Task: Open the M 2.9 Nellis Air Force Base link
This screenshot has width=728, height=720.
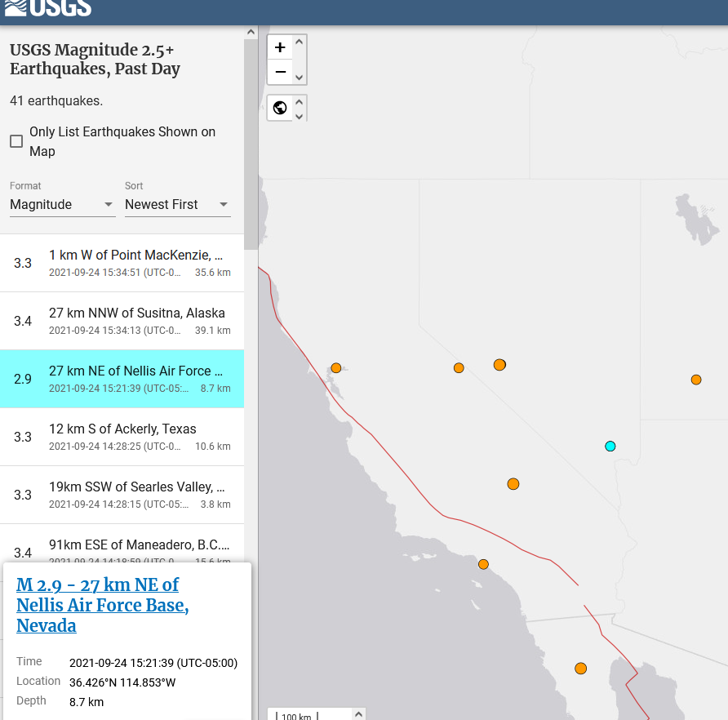Action: point(103,605)
